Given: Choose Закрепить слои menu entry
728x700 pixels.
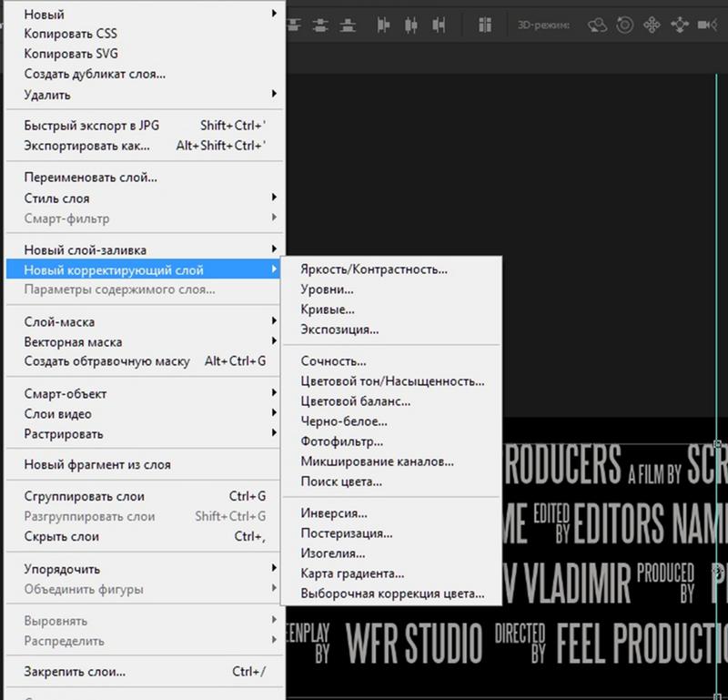Looking at the screenshot, I should coord(143,672).
